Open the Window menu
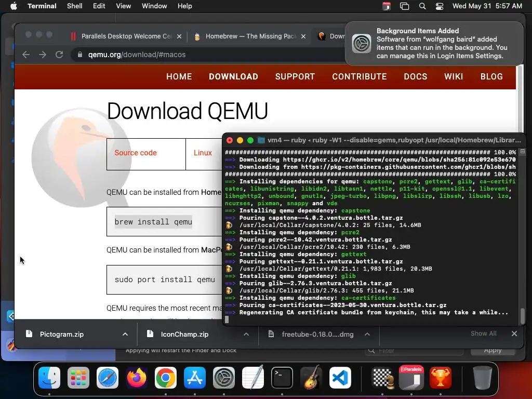Image resolution: width=532 pixels, height=399 pixels. [154, 6]
